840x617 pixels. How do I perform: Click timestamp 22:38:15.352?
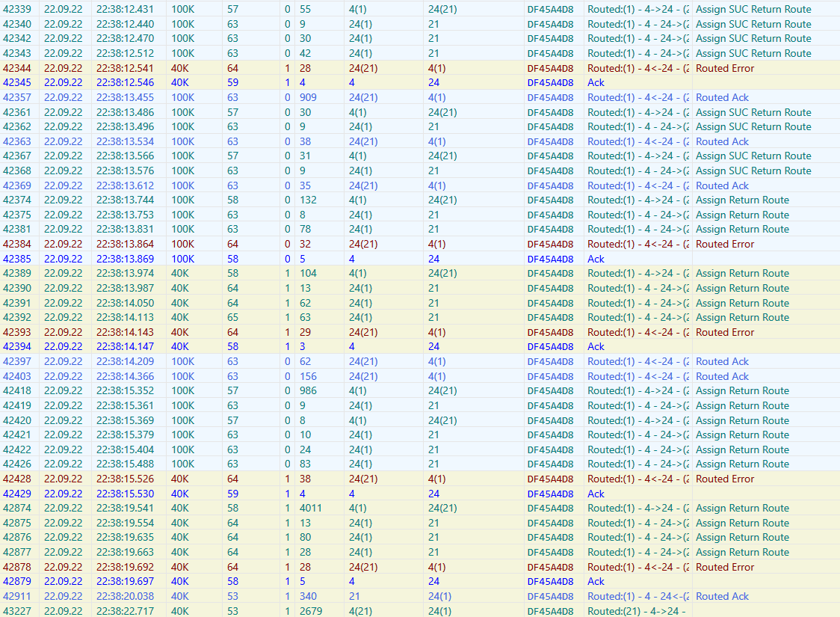[x=125, y=390]
